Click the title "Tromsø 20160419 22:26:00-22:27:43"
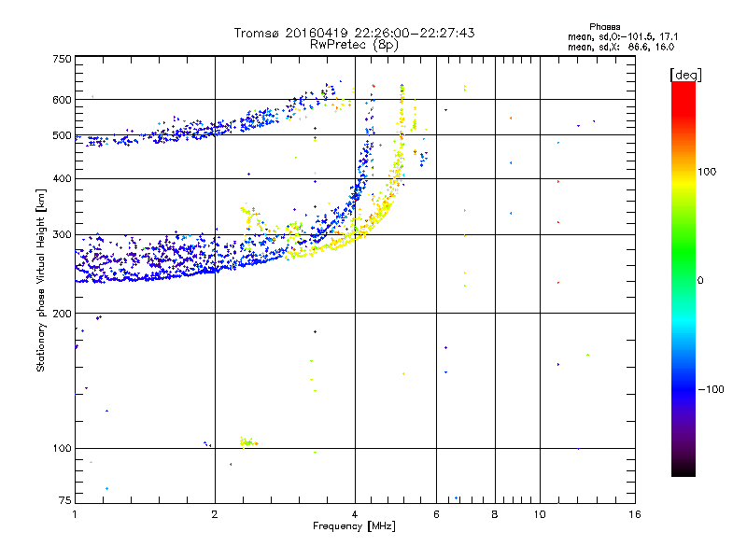 (x=354, y=33)
